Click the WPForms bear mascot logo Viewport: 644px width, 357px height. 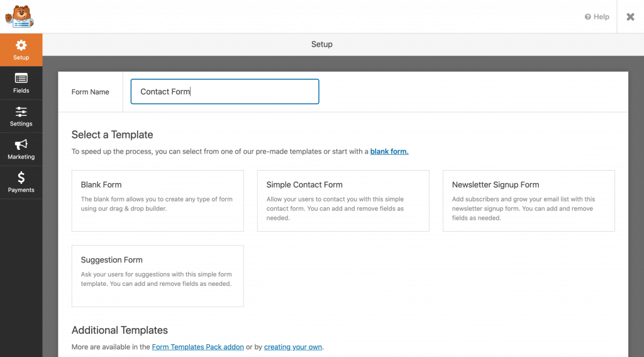pyautogui.click(x=19, y=16)
